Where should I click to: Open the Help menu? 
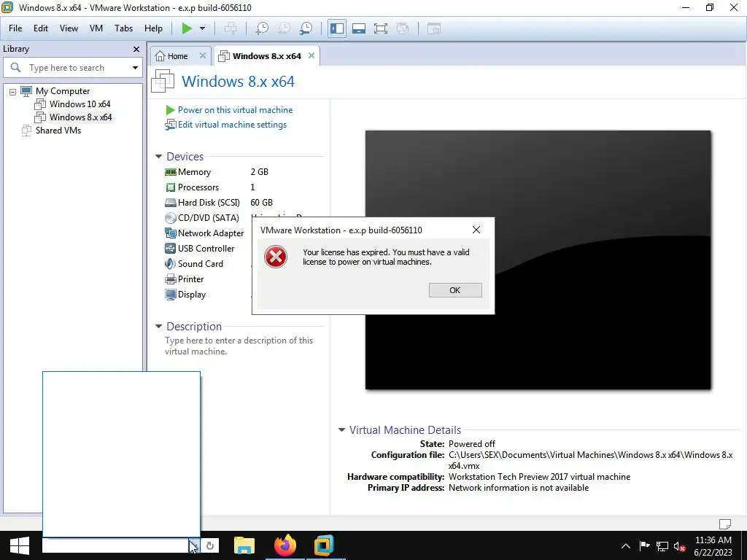click(153, 28)
